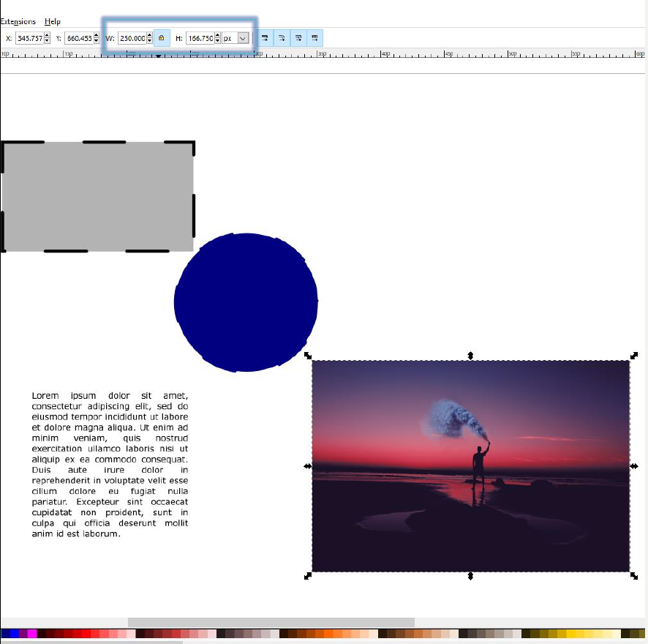Open the Help menu

pyautogui.click(x=53, y=22)
